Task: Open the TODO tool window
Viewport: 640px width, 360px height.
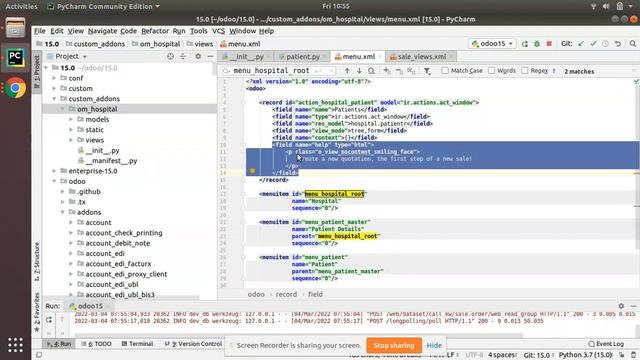Action: coord(96,344)
